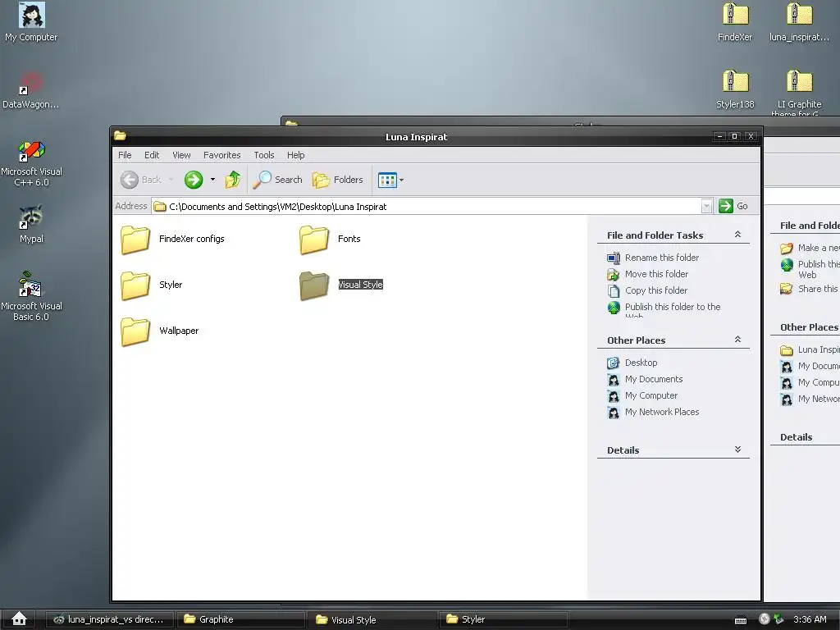
Task: Go to Desktop in Other Places
Action: 641,363
